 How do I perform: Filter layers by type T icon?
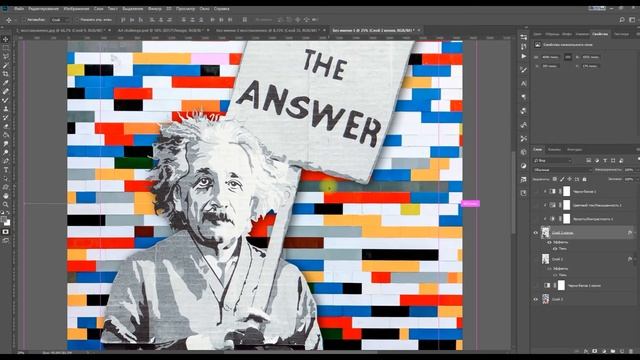point(605,160)
